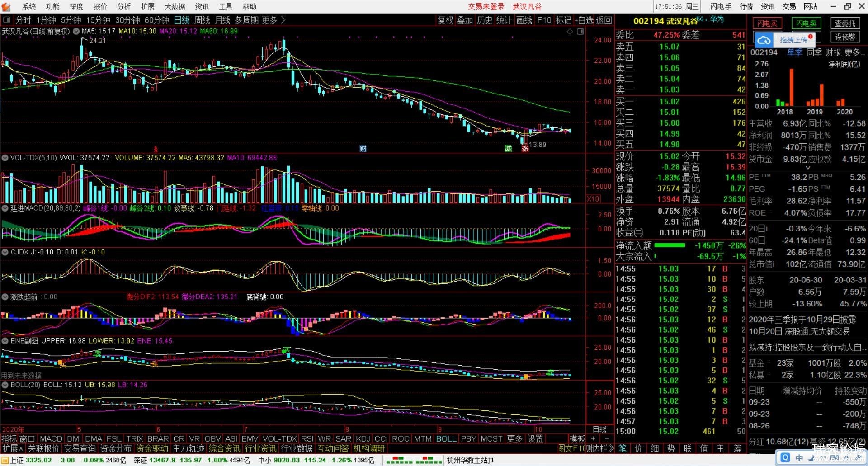Select BOLL indicator tab
This screenshot has width=868, height=466.
pos(446,438)
